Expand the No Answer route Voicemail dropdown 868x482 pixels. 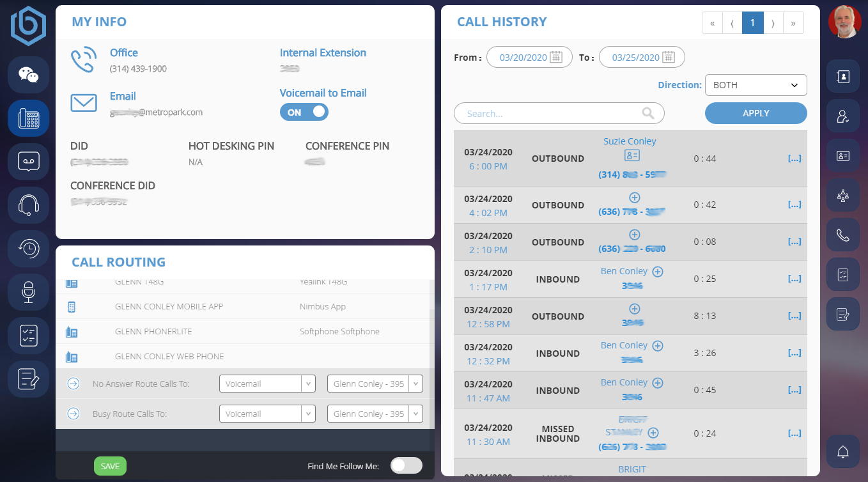(x=267, y=384)
